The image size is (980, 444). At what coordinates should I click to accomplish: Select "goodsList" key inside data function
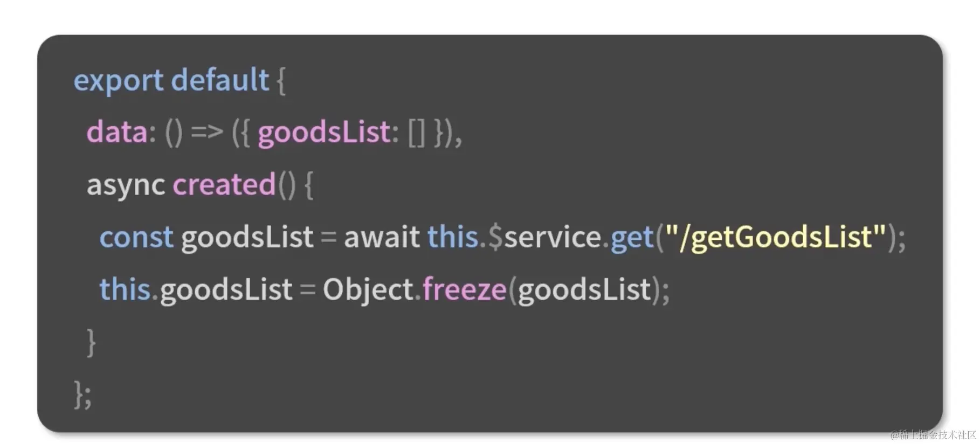click(x=324, y=133)
